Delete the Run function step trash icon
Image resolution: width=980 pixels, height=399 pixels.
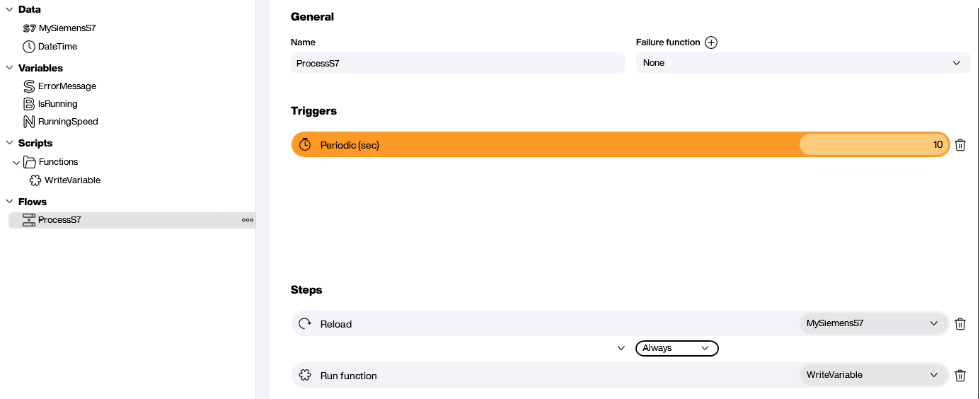[960, 376]
